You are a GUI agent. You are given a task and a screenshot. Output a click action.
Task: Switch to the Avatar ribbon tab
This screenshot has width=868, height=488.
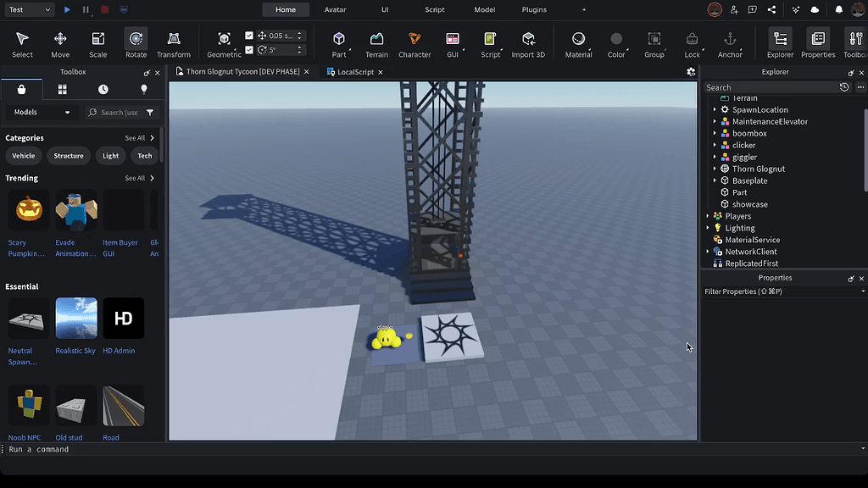point(336,10)
